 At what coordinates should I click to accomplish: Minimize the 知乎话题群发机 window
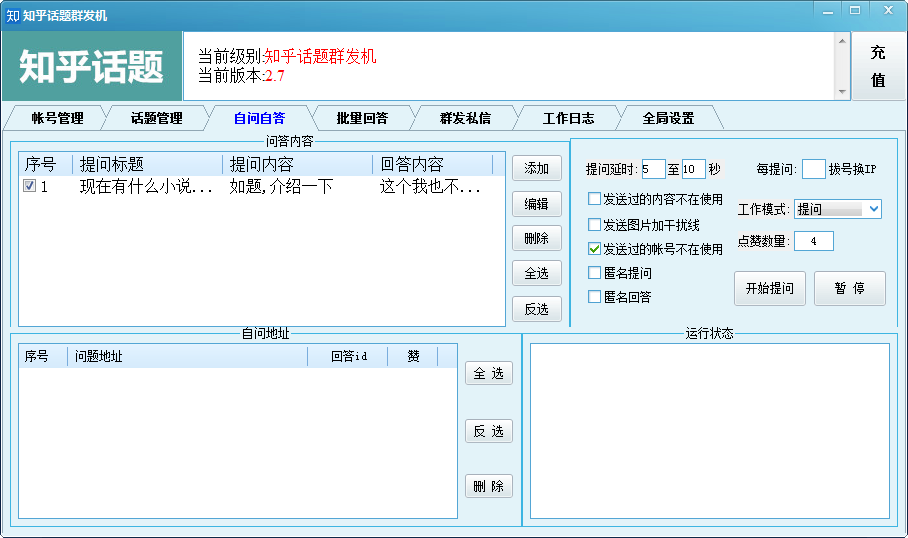828,11
